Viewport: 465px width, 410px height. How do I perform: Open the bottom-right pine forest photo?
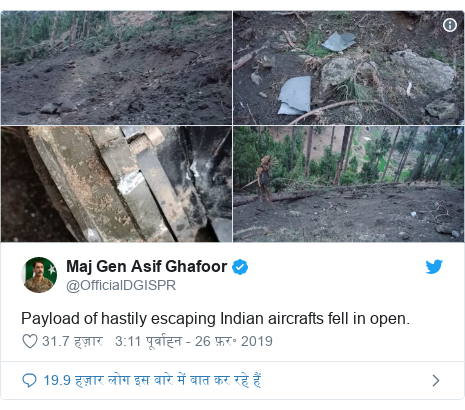coord(348,184)
